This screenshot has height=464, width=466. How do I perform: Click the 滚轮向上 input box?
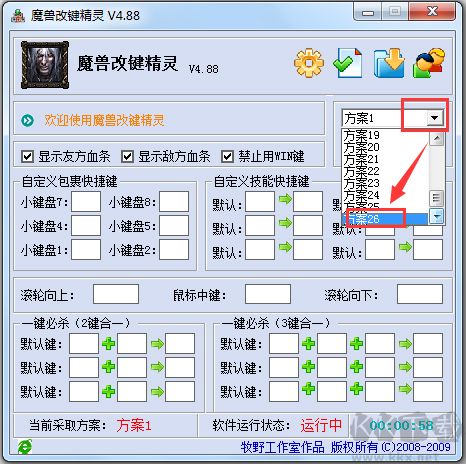click(116, 294)
